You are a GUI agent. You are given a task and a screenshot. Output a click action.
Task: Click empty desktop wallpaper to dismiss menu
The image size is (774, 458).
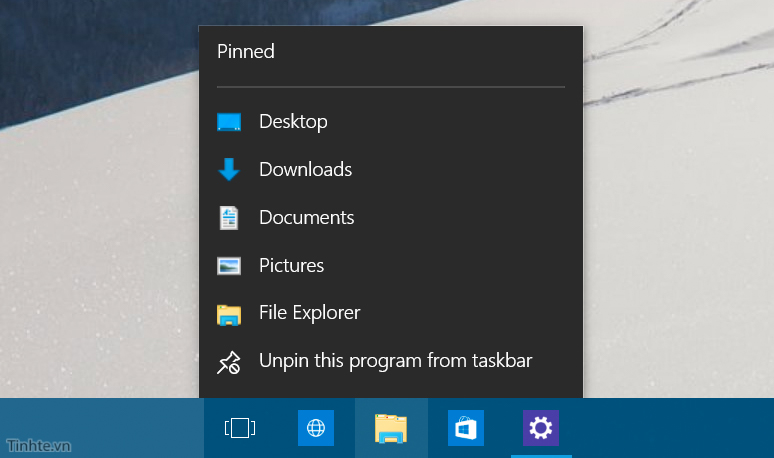click(x=680, y=250)
